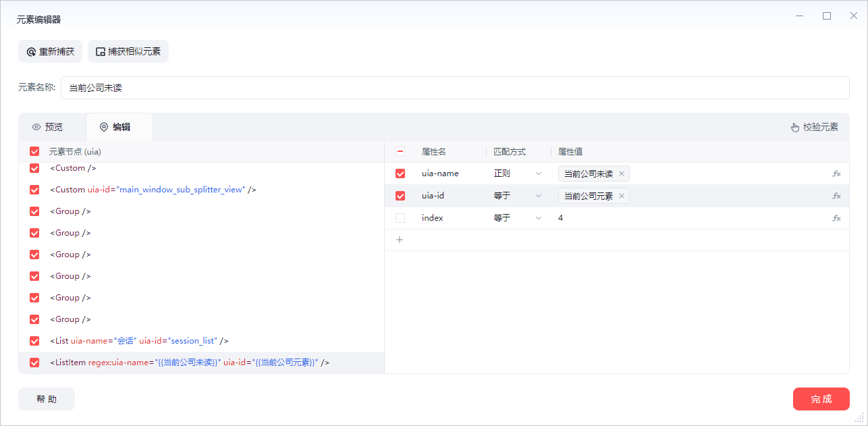Switch to the 编辑 tab
This screenshot has height=426, width=868.
coord(115,127)
